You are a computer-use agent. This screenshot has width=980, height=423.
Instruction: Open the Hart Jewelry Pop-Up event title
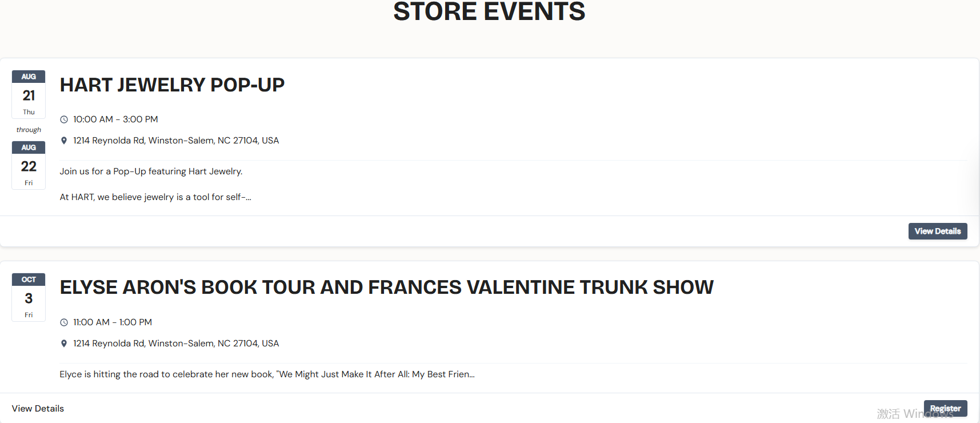(x=172, y=85)
